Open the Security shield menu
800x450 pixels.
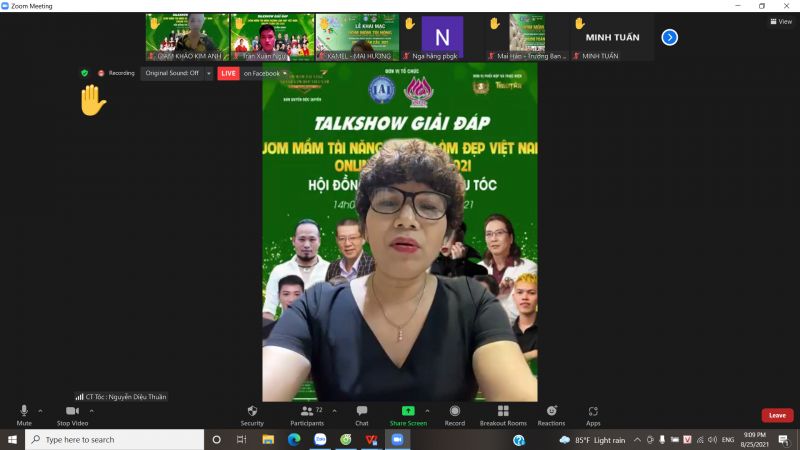(x=252, y=415)
